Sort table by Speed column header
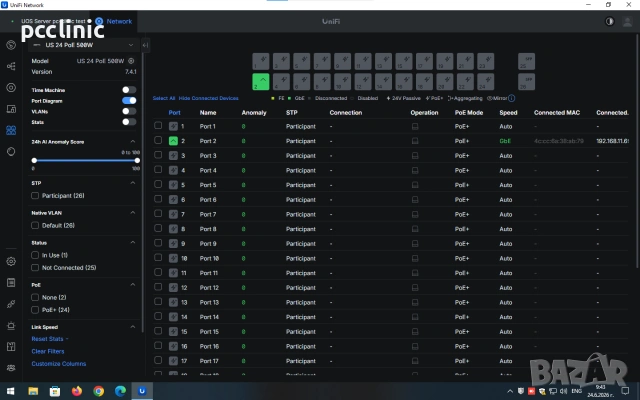Viewport: 640px width, 400px height. (x=508, y=113)
